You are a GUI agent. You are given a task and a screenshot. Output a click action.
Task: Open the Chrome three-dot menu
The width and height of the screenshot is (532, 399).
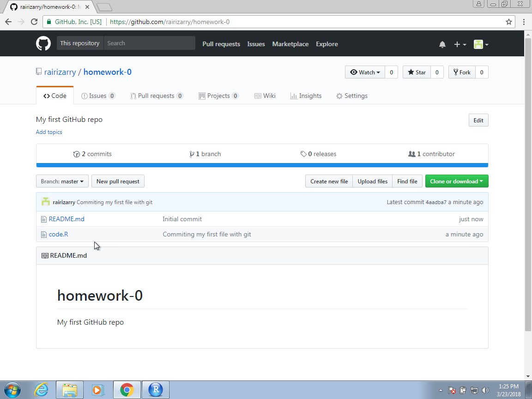point(524,22)
